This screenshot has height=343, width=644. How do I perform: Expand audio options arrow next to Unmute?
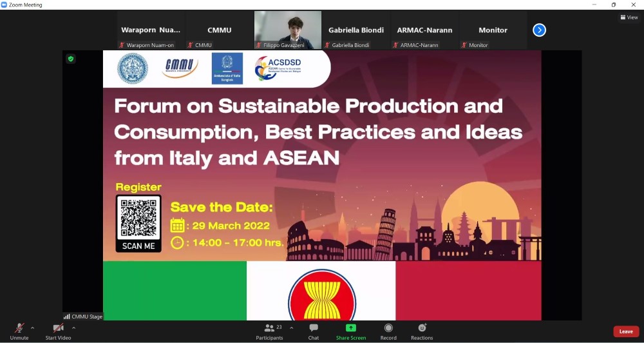coord(32,328)
